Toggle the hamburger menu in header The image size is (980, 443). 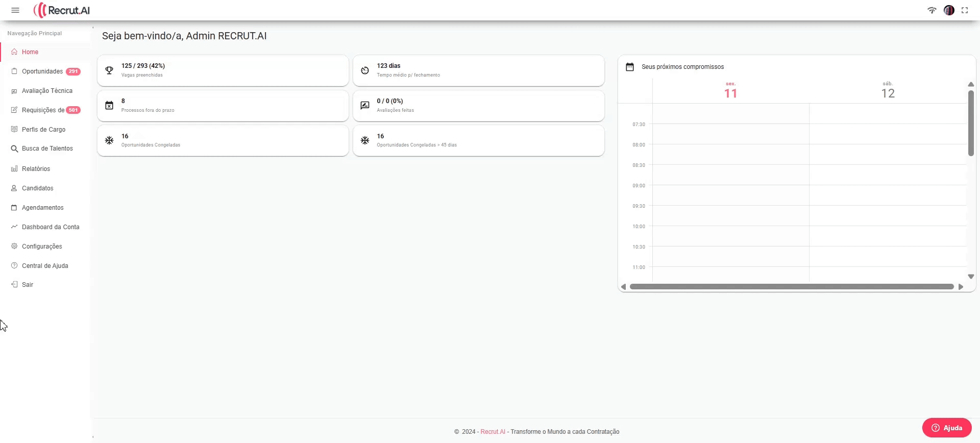click(15, 10)
